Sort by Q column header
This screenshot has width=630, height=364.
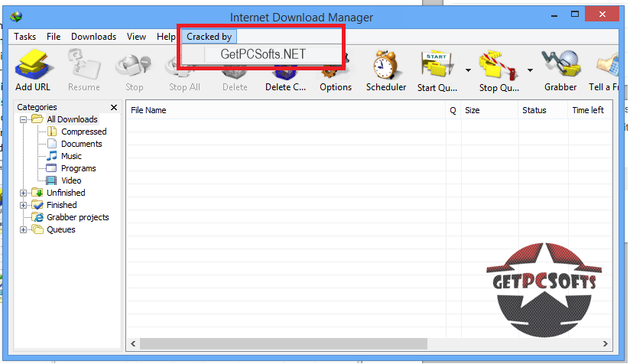pyautogui.click(x=453, y=110)
